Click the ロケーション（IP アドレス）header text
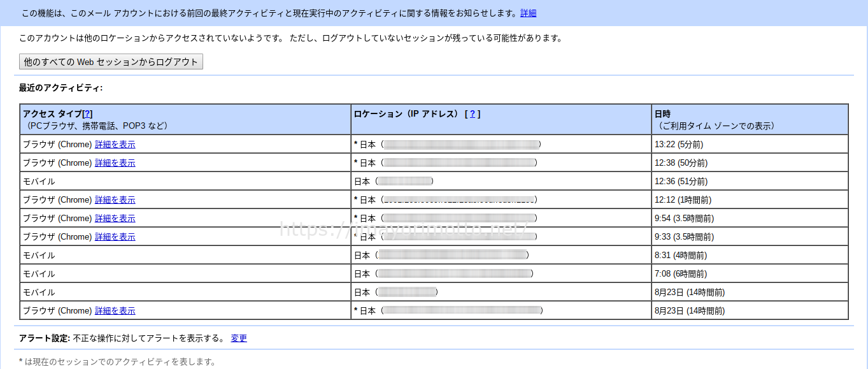Image resolution: width=868 pixels, height=369 pixels. point(406,113)
